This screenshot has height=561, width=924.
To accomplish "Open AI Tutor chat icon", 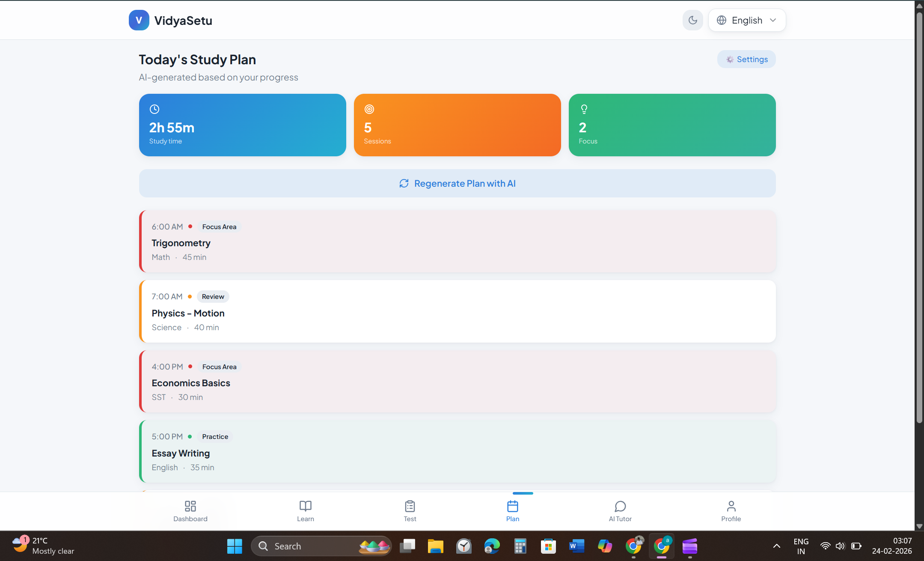I will click(620, 506).
